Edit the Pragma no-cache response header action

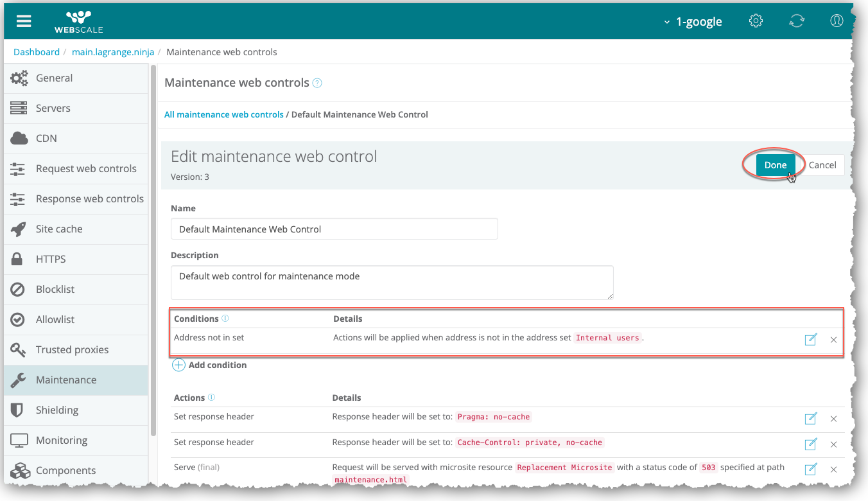coord(810,419)
